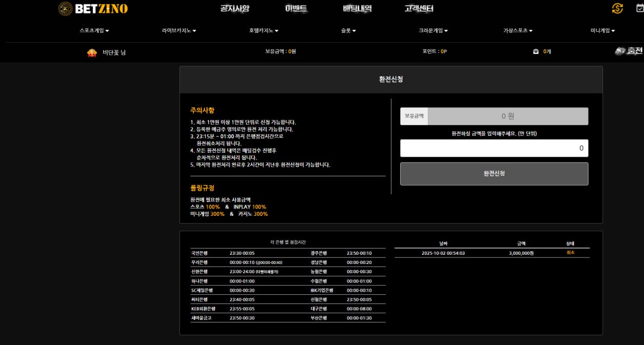Open the 슬롯 dropdown menu
This screenshot has height=345, width=644.
point(348,31)
